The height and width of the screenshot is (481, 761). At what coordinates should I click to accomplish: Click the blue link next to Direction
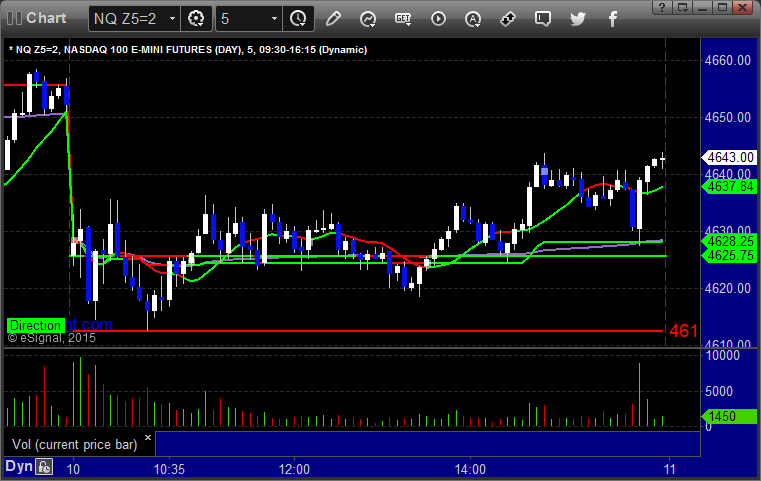click(x=89, y=324)
